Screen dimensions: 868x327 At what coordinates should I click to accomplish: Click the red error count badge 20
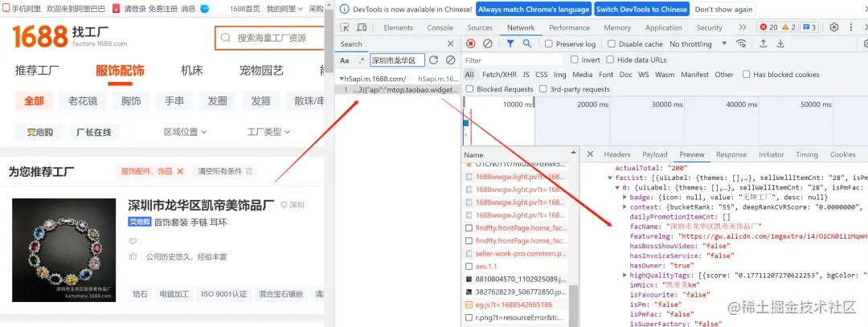(768, 27)
